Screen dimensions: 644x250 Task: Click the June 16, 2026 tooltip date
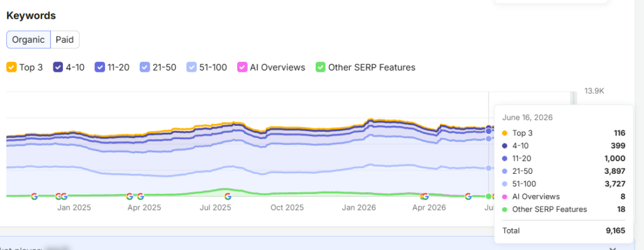click(x=528, y=118)
